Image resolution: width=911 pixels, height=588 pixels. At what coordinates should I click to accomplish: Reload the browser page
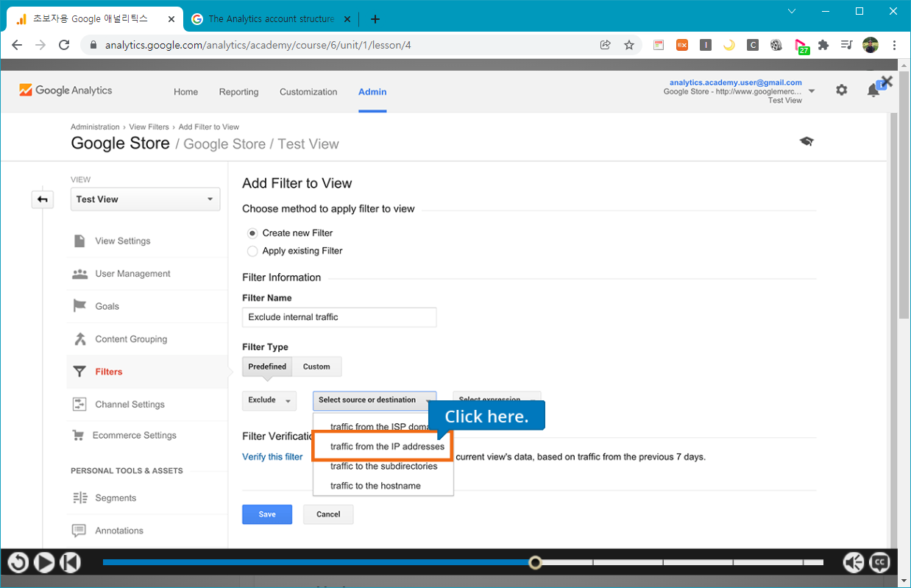pos(64,45)
